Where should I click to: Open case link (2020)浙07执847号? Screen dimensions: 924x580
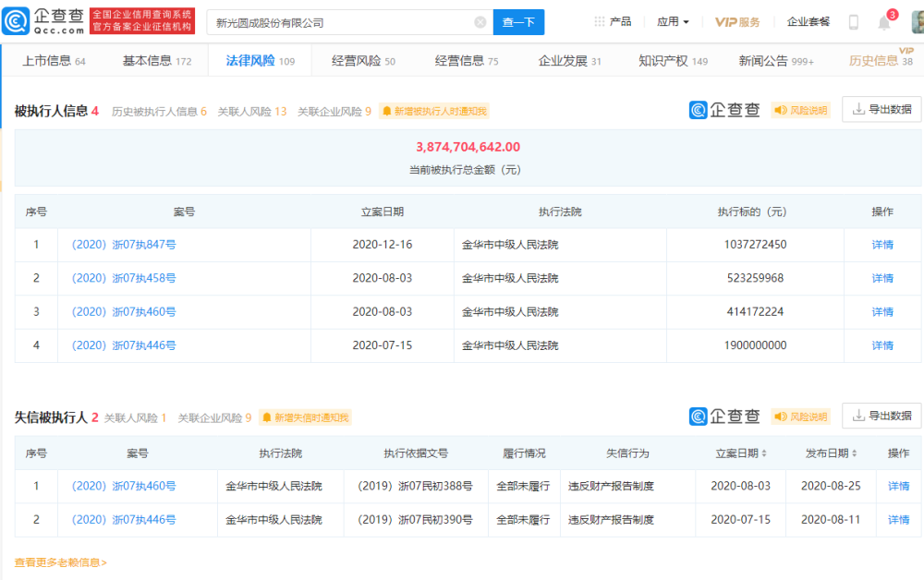(x=124, y=245)
